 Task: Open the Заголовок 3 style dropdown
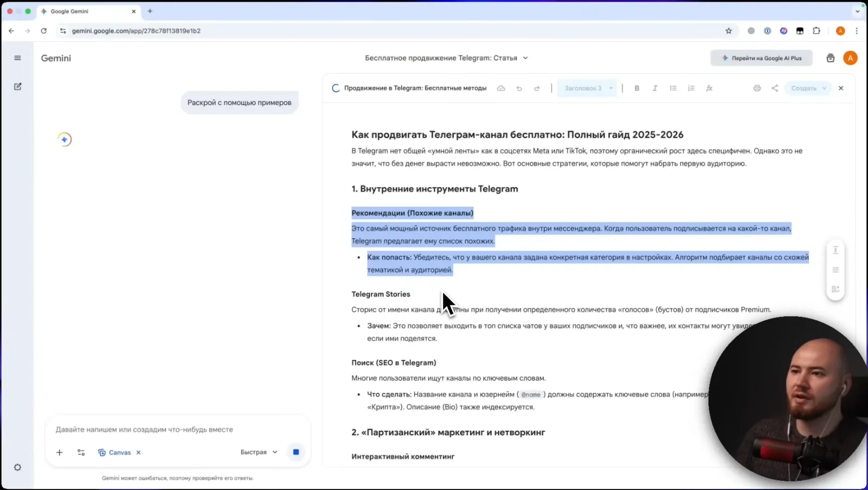pos(588,88)
